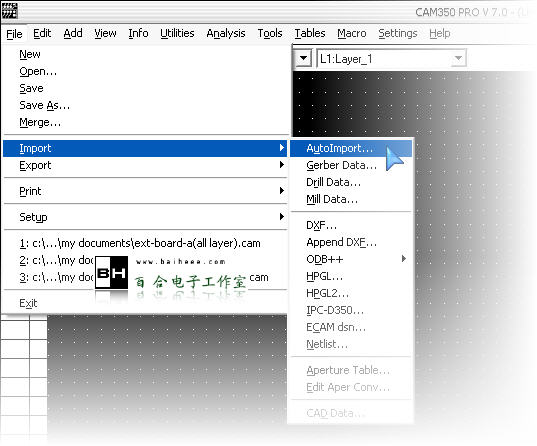Select AutoImport... in Import submenu
The width and height of the screenshot is (537, 446).
[x=351, y=148]
